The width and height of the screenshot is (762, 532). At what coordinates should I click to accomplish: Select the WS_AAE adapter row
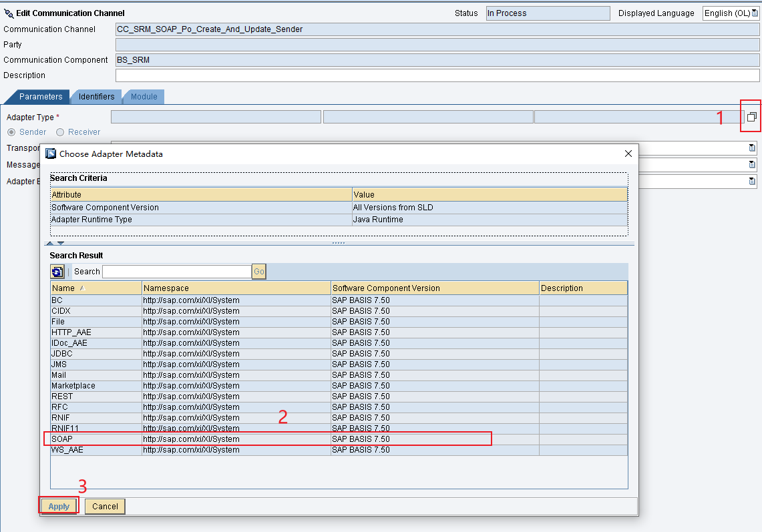coord(339,450)
